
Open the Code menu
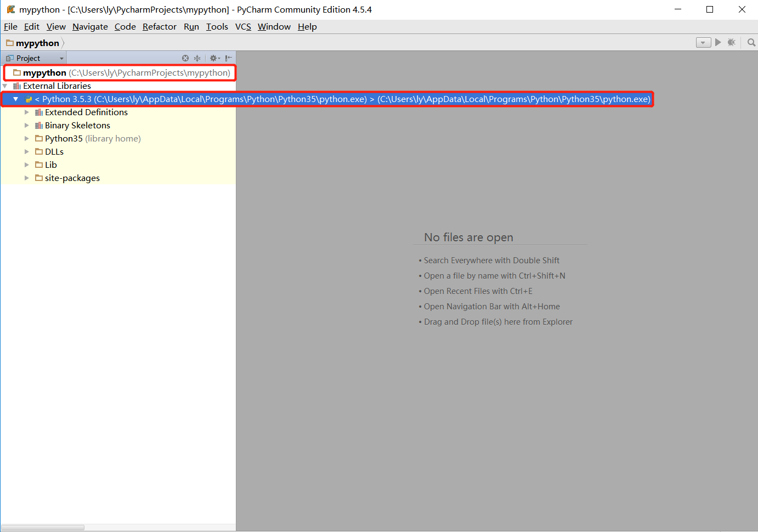(125, 26)
